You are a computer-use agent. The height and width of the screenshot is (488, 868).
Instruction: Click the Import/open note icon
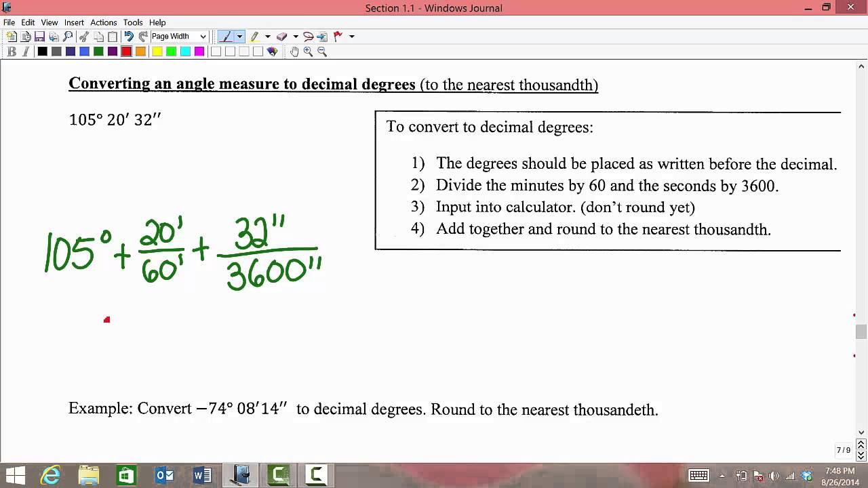click(x=26, y=37)
